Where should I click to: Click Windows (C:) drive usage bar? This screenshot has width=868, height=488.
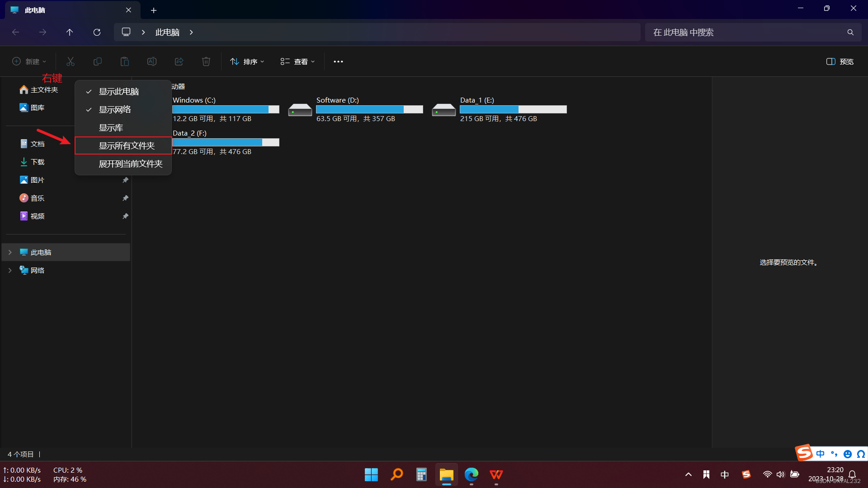226,109
